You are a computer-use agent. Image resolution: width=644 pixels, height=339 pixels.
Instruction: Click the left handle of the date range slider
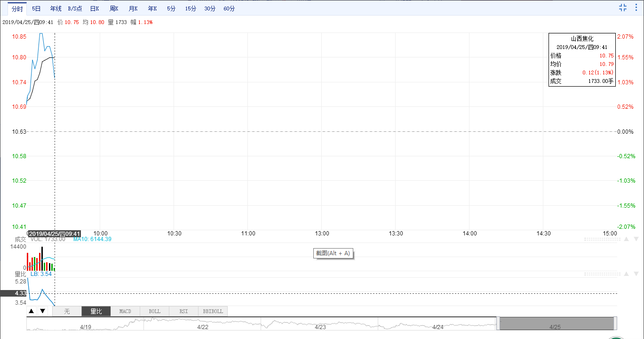coord(498,323)
